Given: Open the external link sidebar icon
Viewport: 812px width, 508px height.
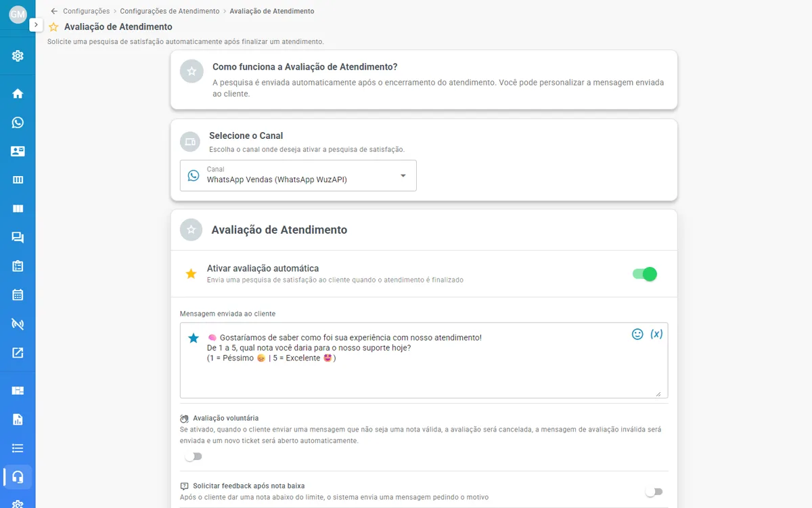Looking at the screenshot, I should tap(18, 352).
